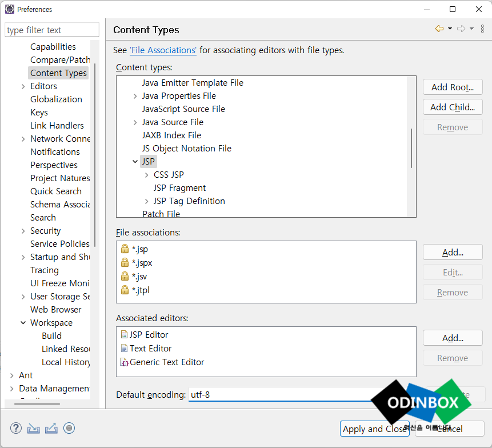
Task: Click the Apply and Close button
Action: [x=375, y=429]
